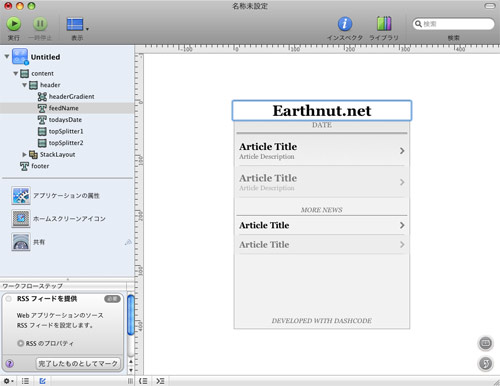Click the panel splitter grip at bottom

pyautogui.click(x=130, y=381)
